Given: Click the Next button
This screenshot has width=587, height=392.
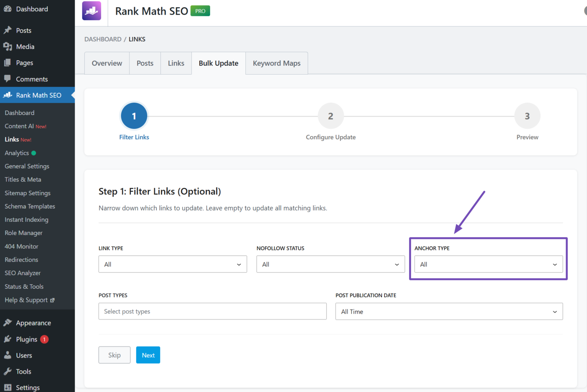Looking at the screenshot, I should [x=148, y=355].
